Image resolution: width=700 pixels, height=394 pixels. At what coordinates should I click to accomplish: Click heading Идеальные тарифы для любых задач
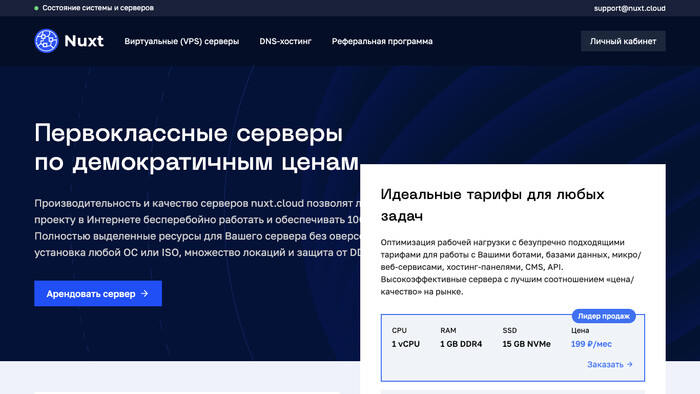coord(492,205)
